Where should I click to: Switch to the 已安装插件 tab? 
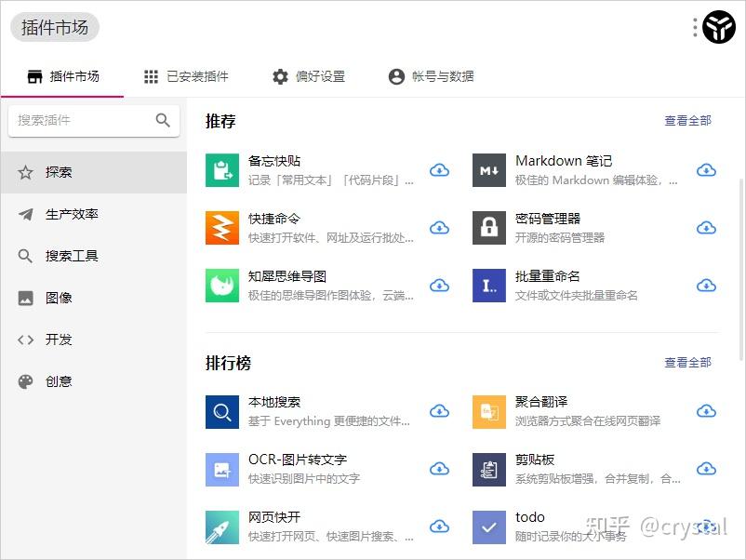[186, 77]
